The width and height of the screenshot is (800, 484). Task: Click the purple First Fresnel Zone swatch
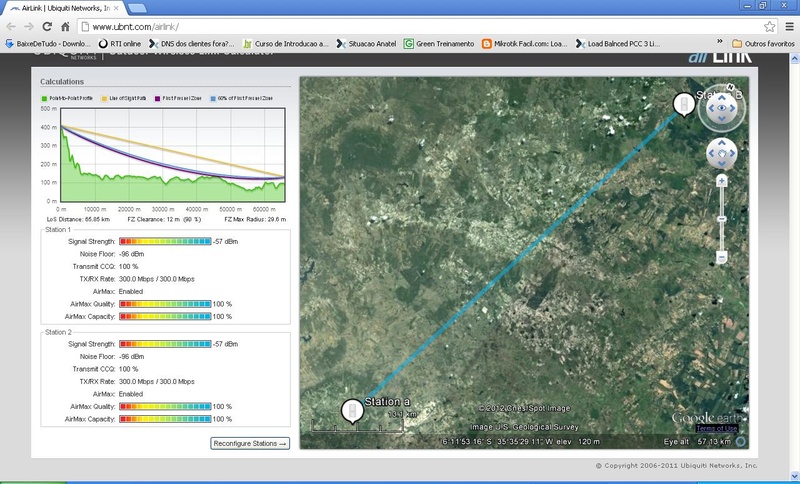click(x=158, y=98)
